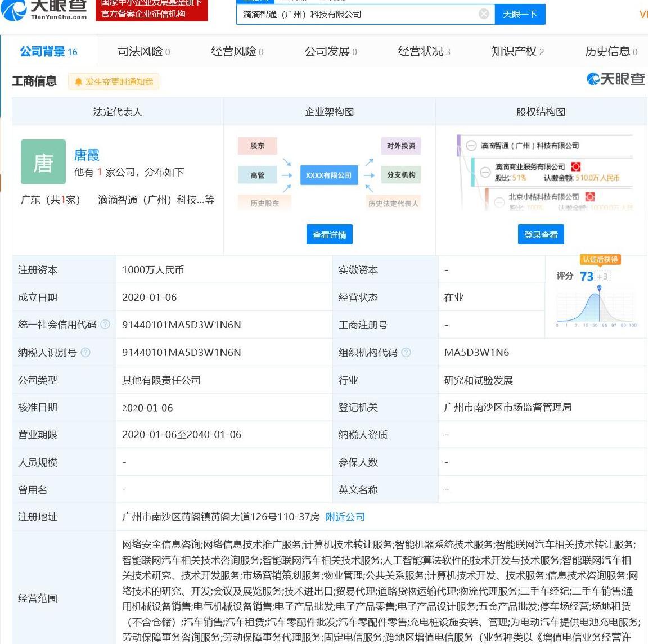Image resolution: width=648 pixels, height=644 pixels.
Task: Click 研究和试验发展 industry value
Action: [478, 380]
